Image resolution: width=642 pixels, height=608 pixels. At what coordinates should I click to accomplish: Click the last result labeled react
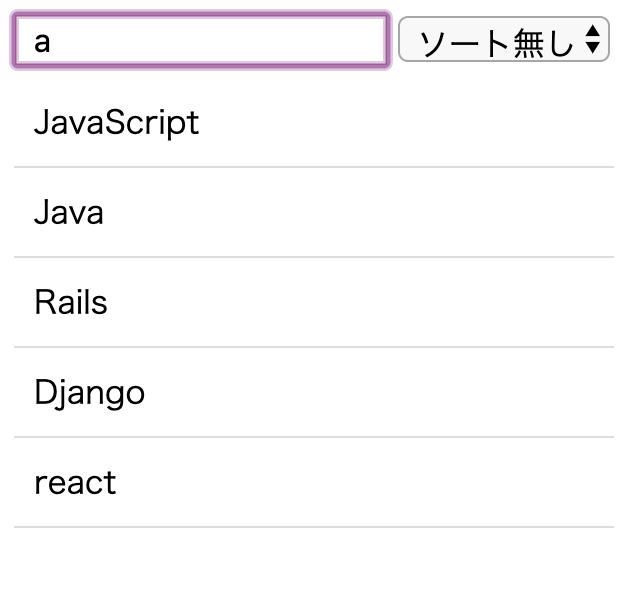(75, 483)
